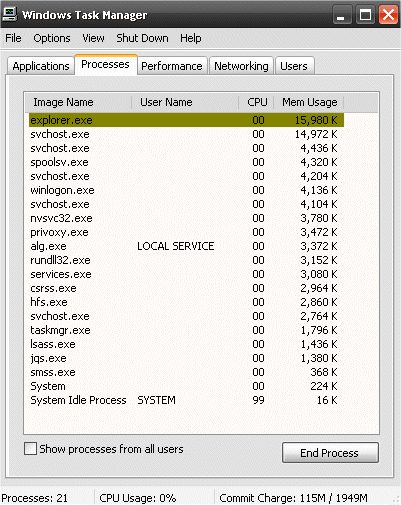Sort processes by CPU column header
The height and width of the screenshot is (505, 401).
coord(257,102)
